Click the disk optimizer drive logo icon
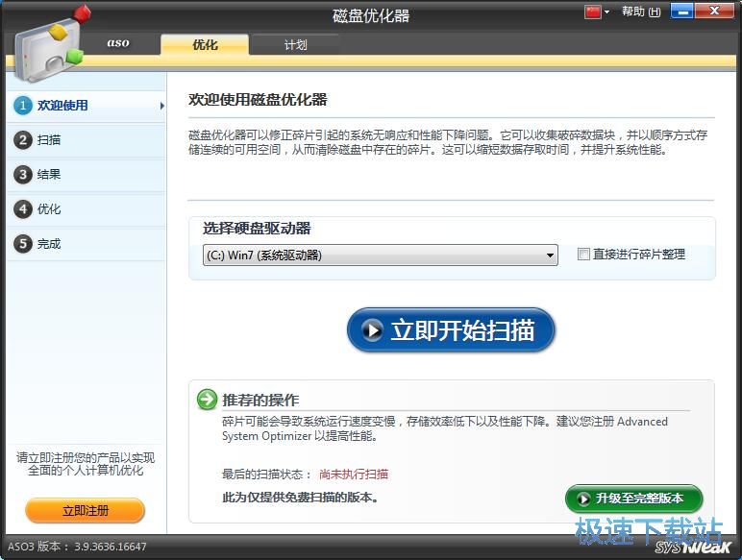Screen dimensions: 742x560 (51, 45)
